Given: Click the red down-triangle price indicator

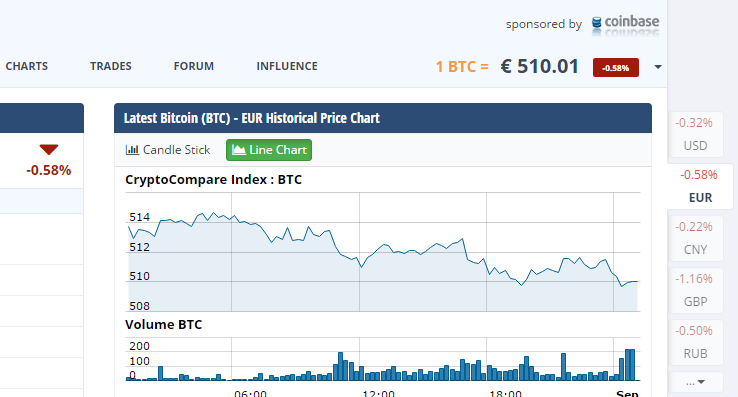Looking at the screenshot, I should 49,150.
